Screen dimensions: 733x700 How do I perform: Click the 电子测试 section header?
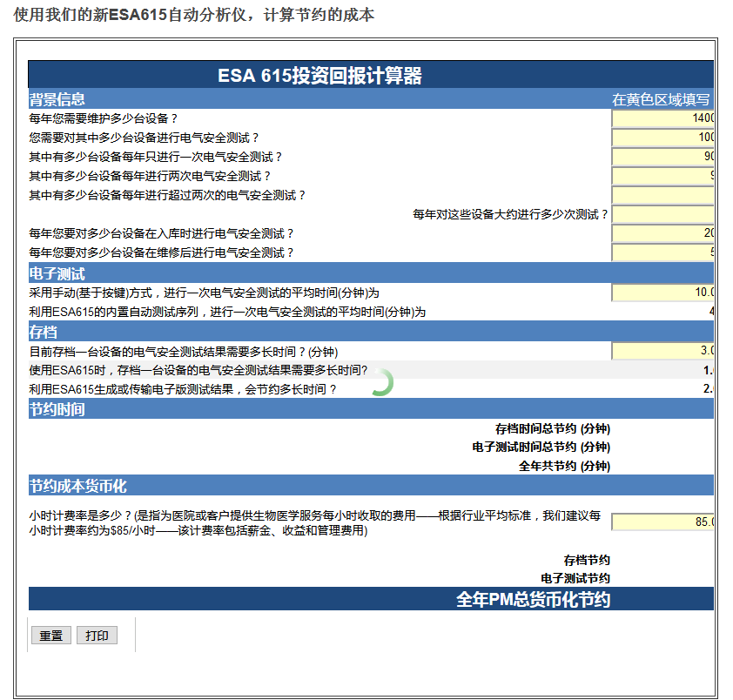(57, 273)
